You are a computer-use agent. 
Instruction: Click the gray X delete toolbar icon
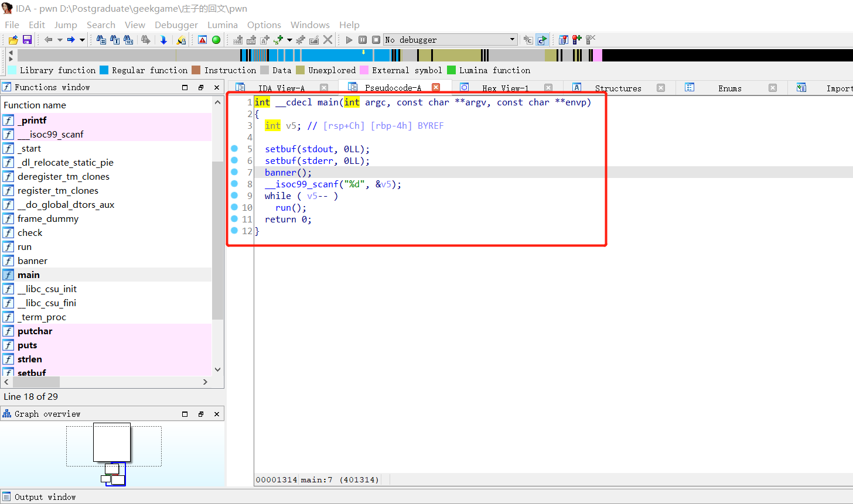coord(328,40)
